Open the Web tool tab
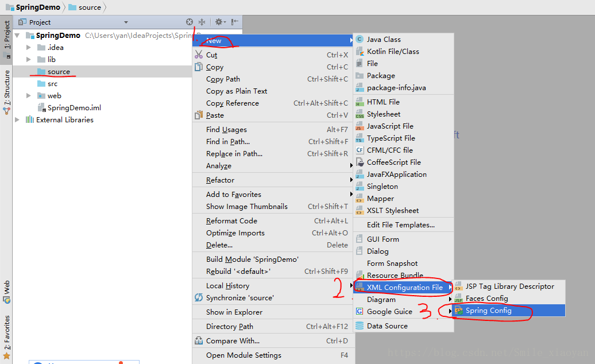 click(x=6, y=292)
